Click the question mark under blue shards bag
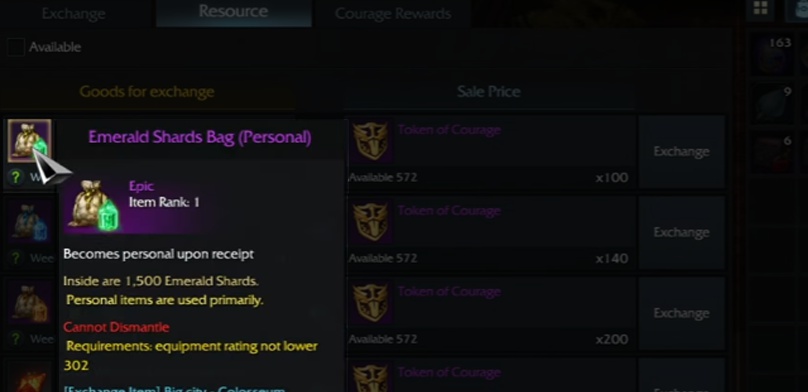The image size is (808, 392). point(16,258)
